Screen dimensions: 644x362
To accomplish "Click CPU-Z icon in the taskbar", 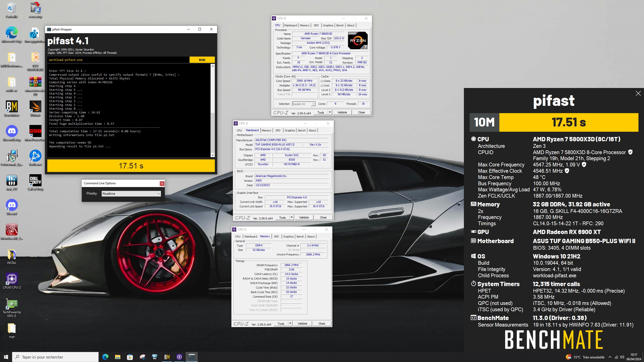I will pyautogui.click(x=179, y=357).
